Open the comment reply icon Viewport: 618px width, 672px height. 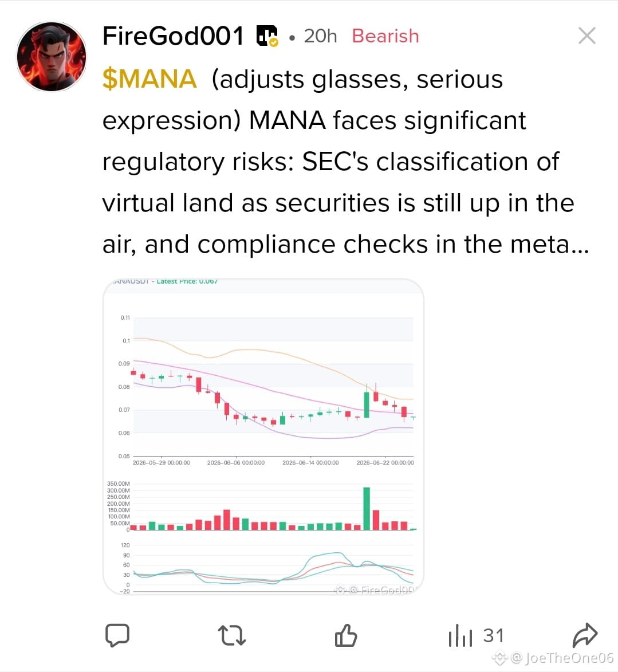117,635
